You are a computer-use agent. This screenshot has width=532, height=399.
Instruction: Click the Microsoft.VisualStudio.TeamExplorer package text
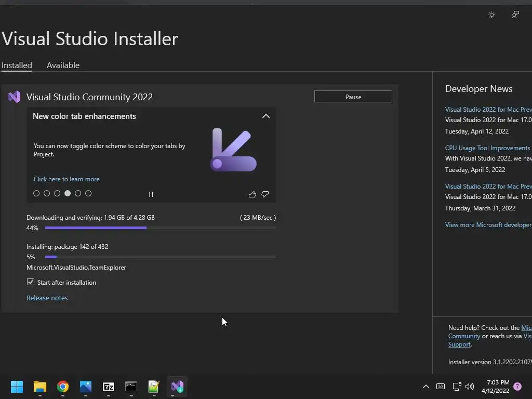coord(76,268)
